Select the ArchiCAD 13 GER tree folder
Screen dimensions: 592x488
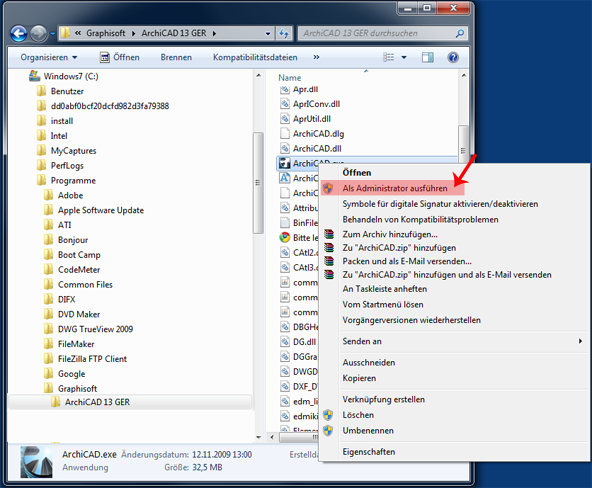pos(97,402)
